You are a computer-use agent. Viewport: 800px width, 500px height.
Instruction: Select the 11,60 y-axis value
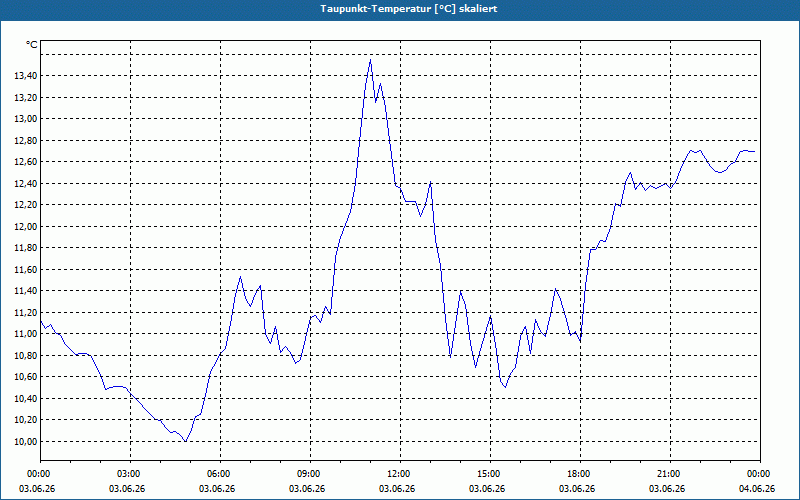(26, 269)
